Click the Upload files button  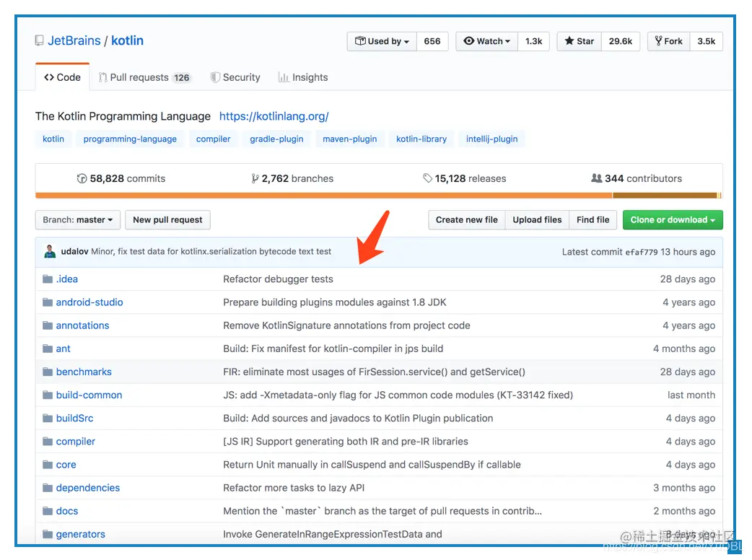537,219
